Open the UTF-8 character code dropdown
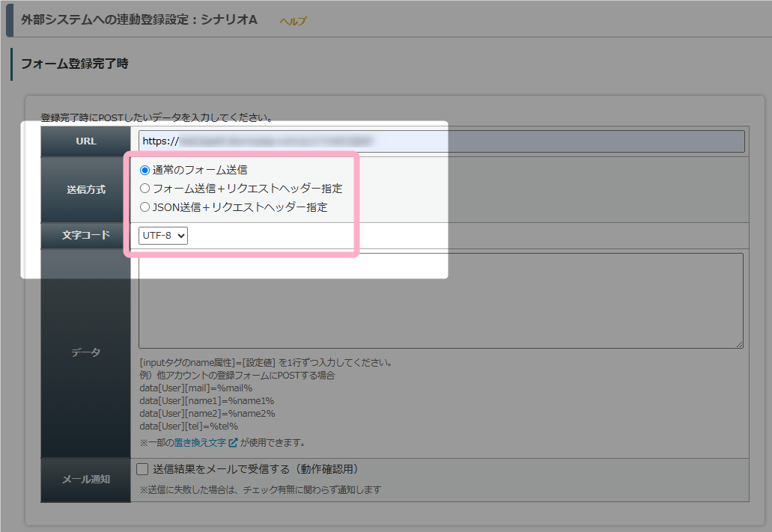The image size is (772, 532). pyautogui.click(x=163, y=236)
